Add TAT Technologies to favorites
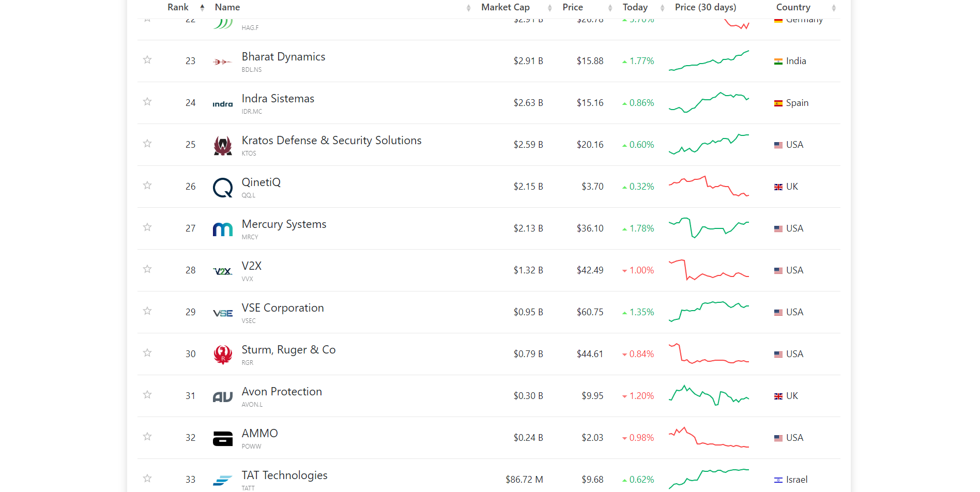 coord(147,479)
